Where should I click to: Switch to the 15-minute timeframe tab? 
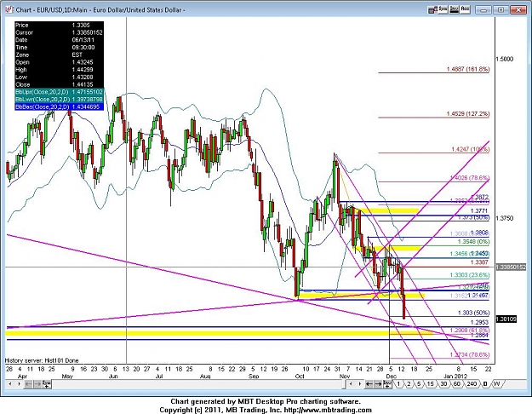pos(430,384)
